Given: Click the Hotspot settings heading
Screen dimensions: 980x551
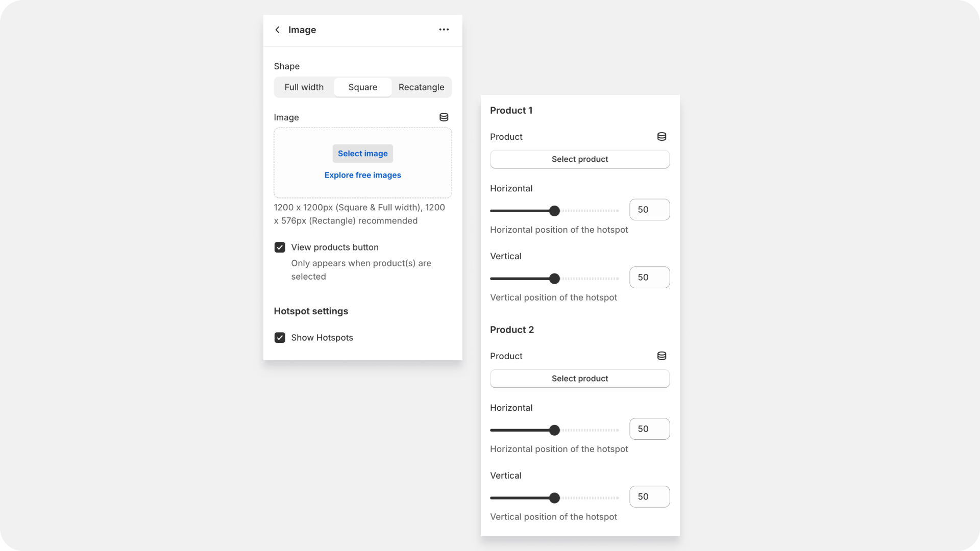Looking at the screenshot, I should [311, 311].
